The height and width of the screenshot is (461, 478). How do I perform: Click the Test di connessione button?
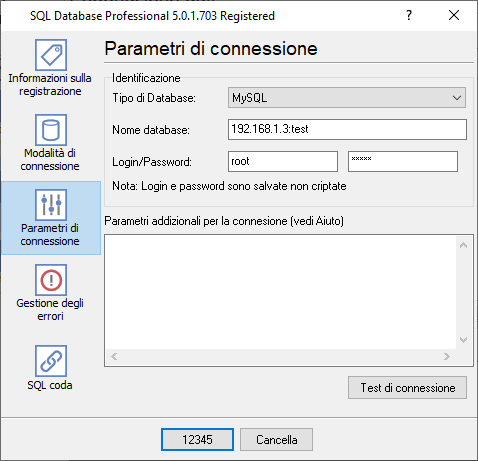(x=407, y=388)
